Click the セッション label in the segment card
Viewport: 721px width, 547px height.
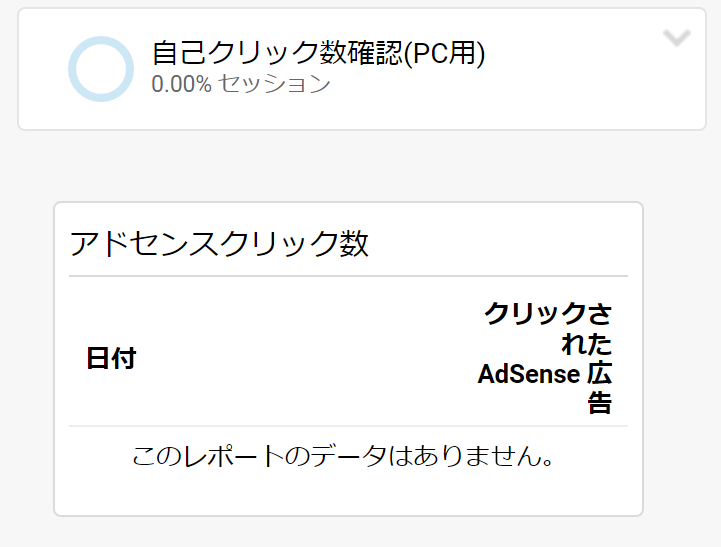coord(275,84)
